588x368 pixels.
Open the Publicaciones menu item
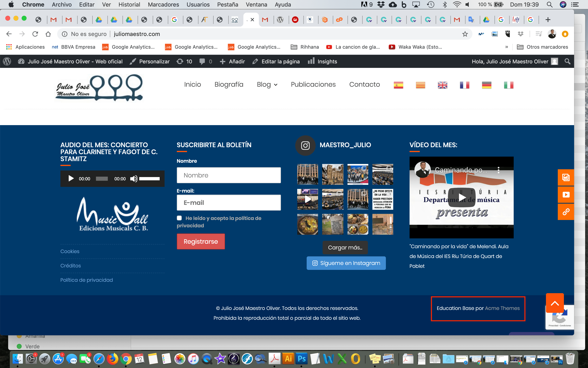(313, 84)
